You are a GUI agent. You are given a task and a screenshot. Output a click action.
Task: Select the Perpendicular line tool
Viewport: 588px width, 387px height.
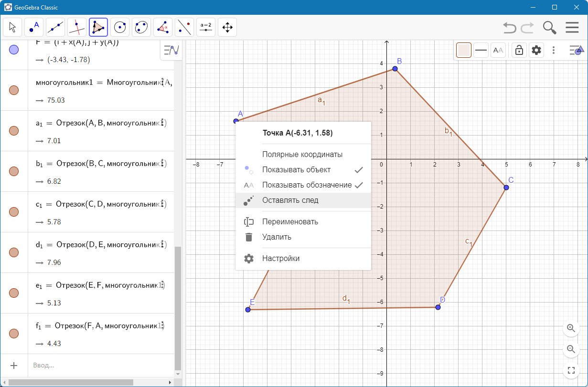(77, 28)
